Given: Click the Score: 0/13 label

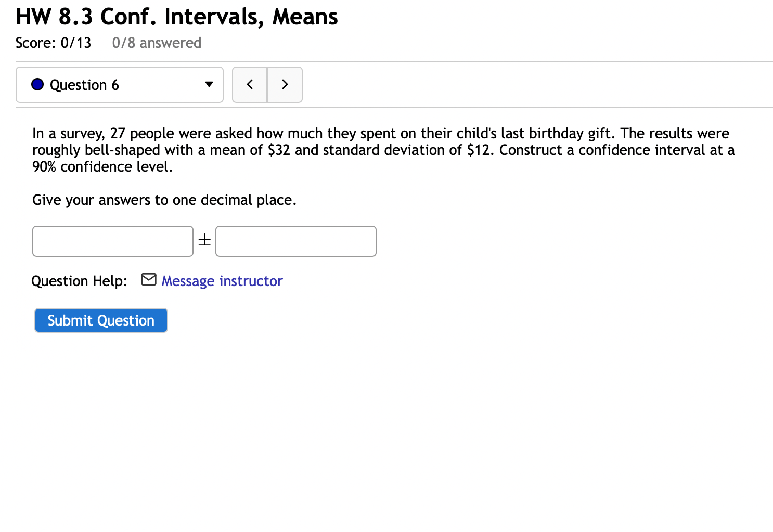Looking at the screenshot, I should click(x=53, y=43).
